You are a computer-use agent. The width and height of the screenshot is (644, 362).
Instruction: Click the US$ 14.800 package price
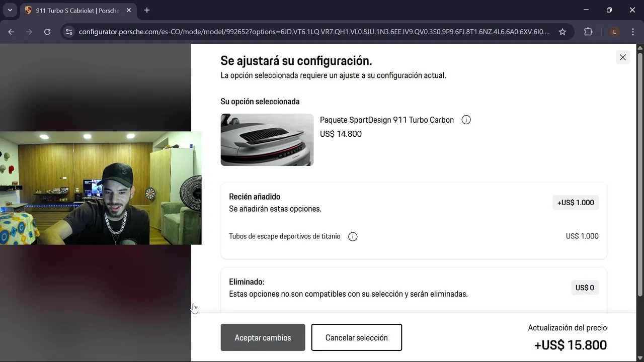click(x=341, y=134)
